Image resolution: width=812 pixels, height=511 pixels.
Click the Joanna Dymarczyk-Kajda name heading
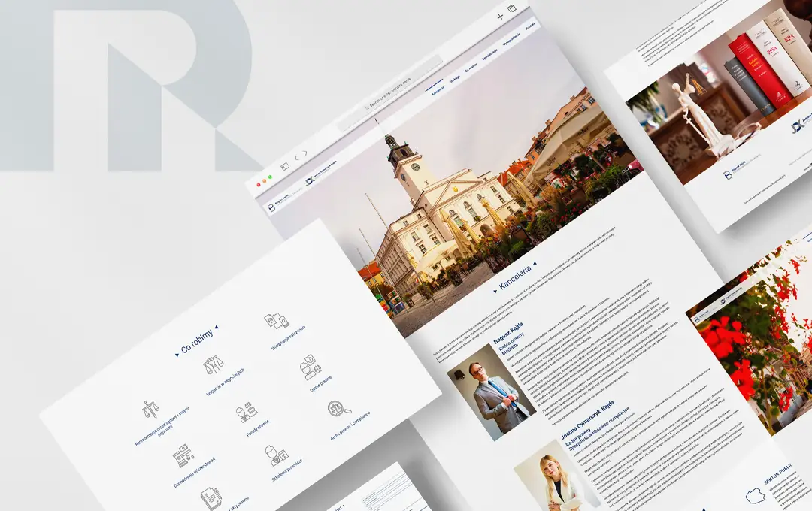pyautogui.click(x=587, y=420)
